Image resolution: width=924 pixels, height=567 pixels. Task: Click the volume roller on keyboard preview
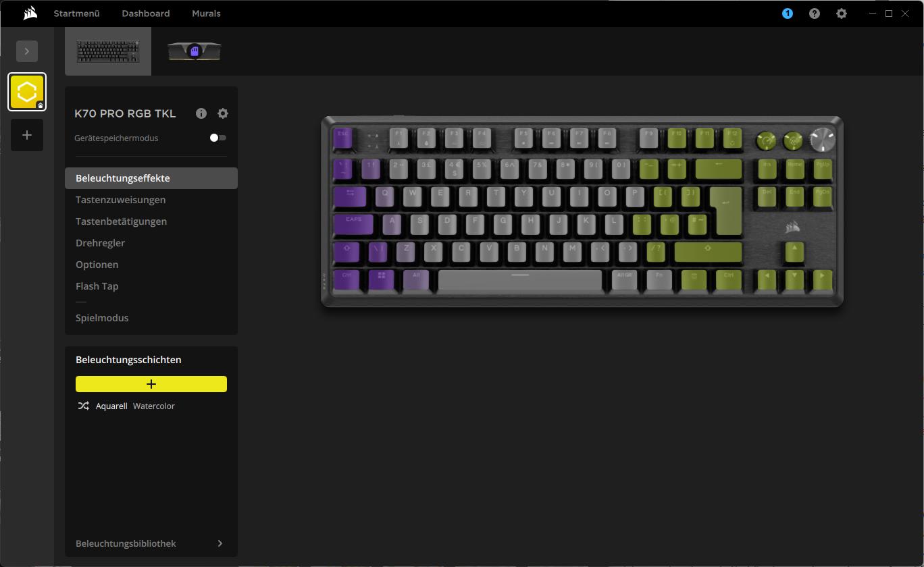[x=823, y=139]
